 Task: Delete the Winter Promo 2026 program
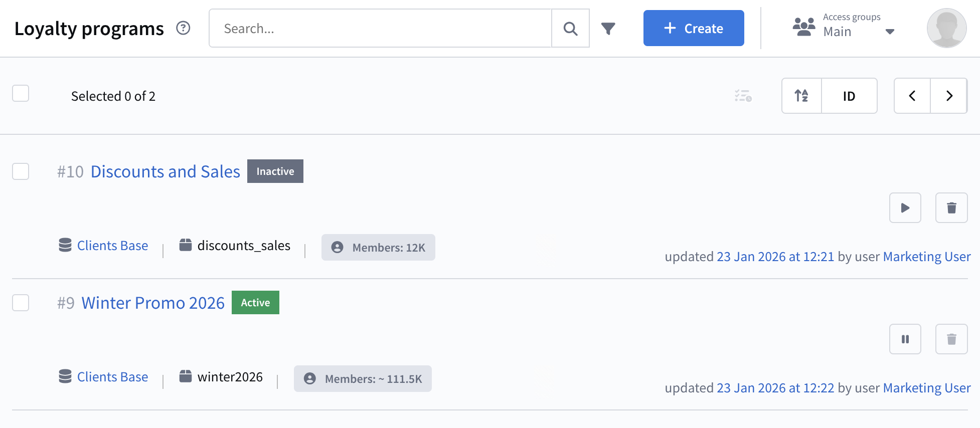pyautogui.click(x=951, y=339)
